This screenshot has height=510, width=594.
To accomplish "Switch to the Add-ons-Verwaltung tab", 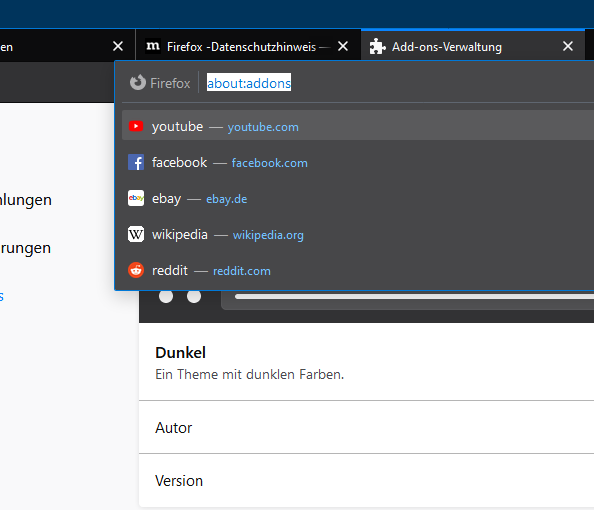I will click(473, 46).
